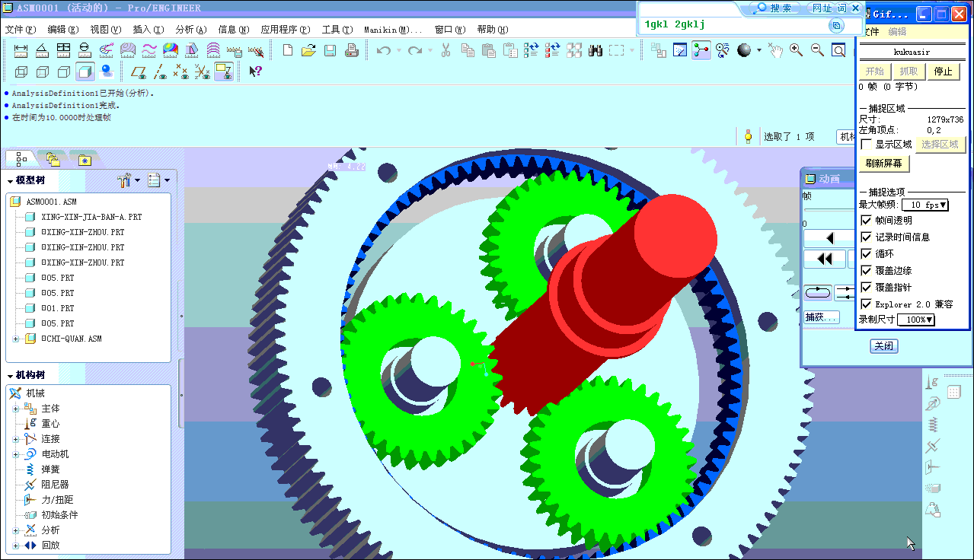Image resolution: width=974 pixels, height=560 pixels.
Task: Open the 编辑(E) menu
Action: [63, 30]
